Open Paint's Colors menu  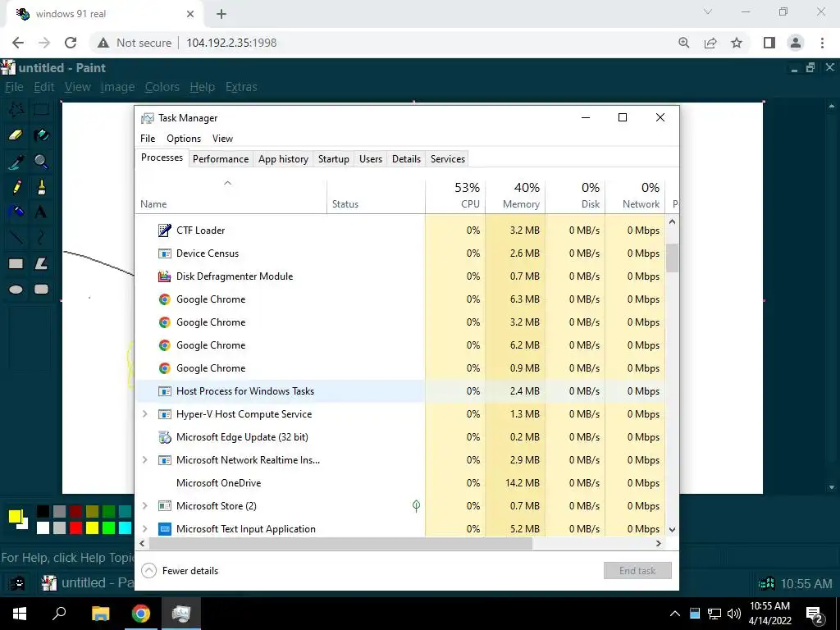pyautogui.click(x=162, y=87)
